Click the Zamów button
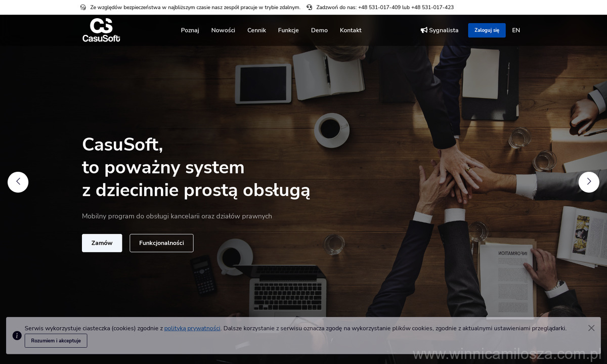 (x=102, y=243)
